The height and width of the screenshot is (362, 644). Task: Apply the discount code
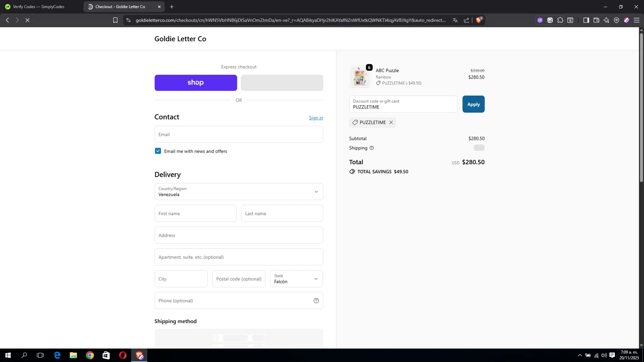click(x=474, y=104)
